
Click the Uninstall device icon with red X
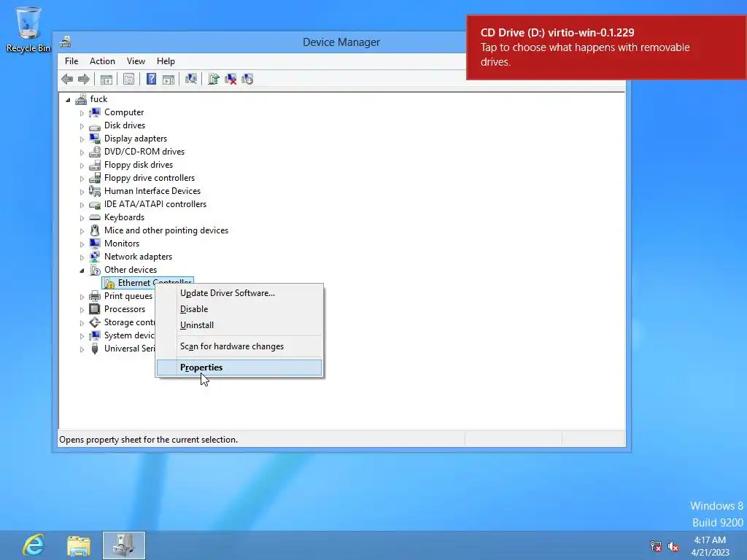point(231,79)
